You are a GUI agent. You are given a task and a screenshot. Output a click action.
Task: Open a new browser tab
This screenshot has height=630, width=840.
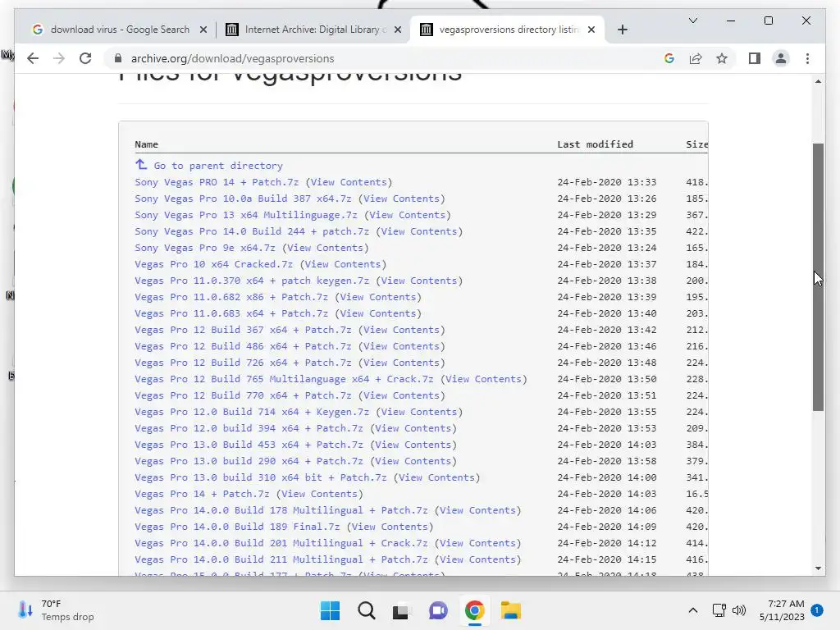click(x=622, y=30)
